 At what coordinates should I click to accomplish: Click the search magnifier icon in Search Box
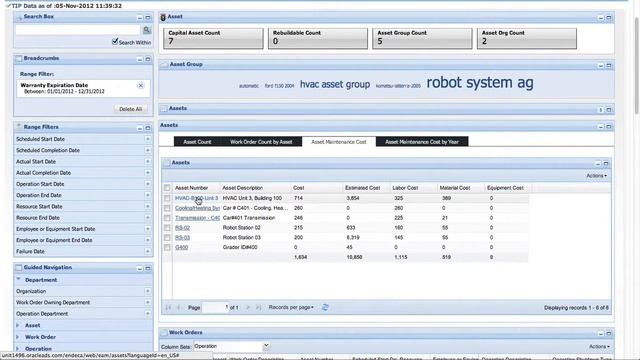[x=147, y=30]
